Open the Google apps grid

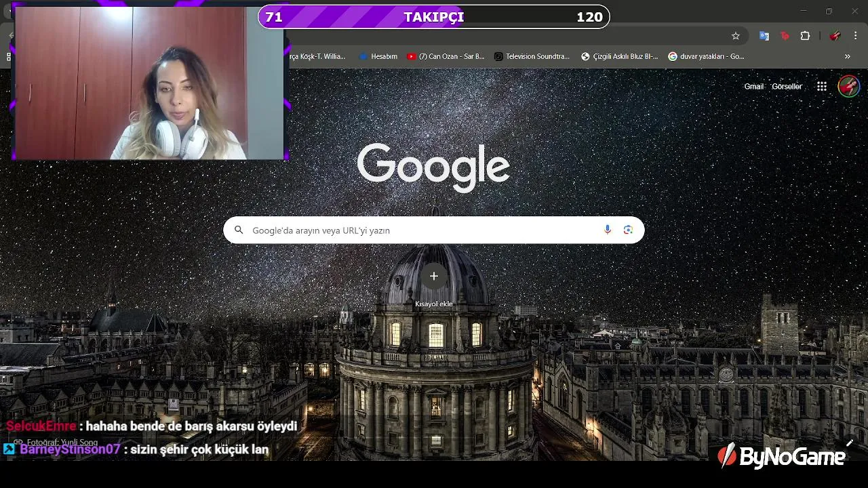822,86
